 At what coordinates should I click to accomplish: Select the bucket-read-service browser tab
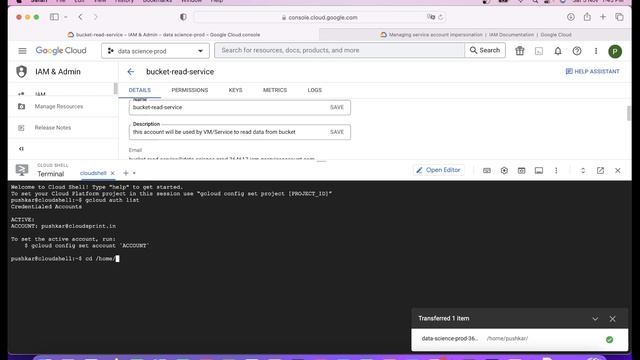click(x=164, y=35)
